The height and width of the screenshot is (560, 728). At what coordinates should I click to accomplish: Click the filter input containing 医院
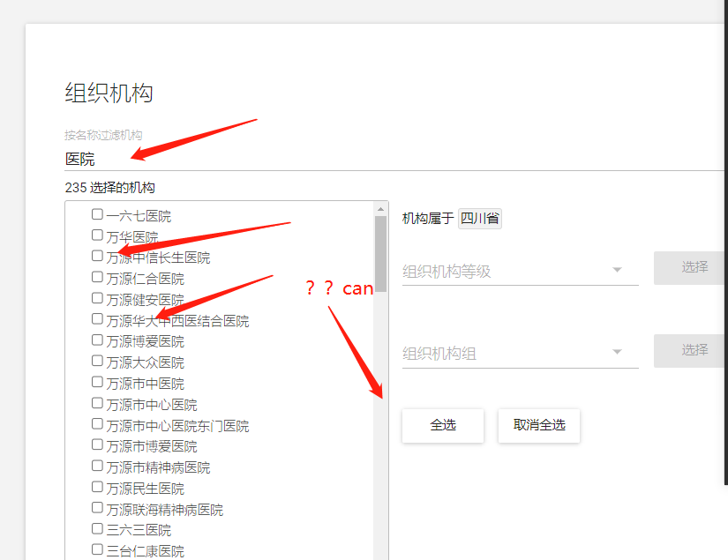[394, 159]
